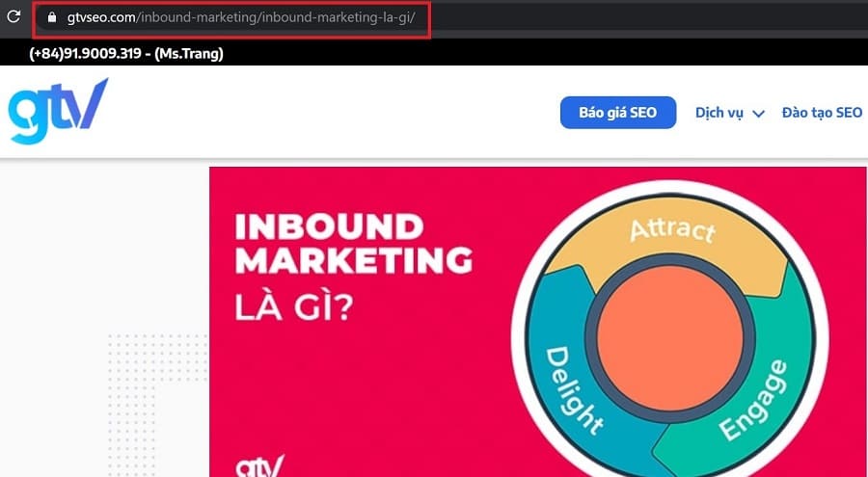Click the Ms.Trang contact name
868x477 pixels.
pos(189,54)
